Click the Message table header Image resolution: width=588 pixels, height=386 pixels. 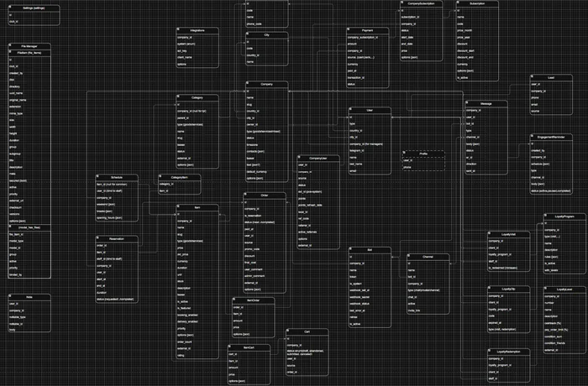point(485,103)
